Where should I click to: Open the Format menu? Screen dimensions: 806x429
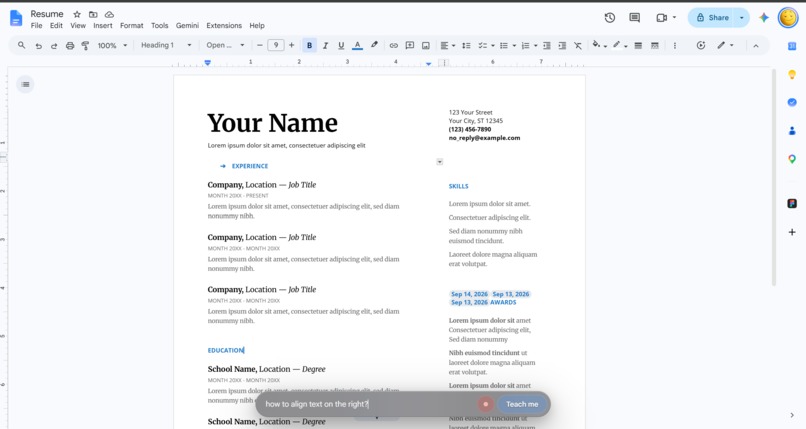pyautogui.click(x=132, y=26)
